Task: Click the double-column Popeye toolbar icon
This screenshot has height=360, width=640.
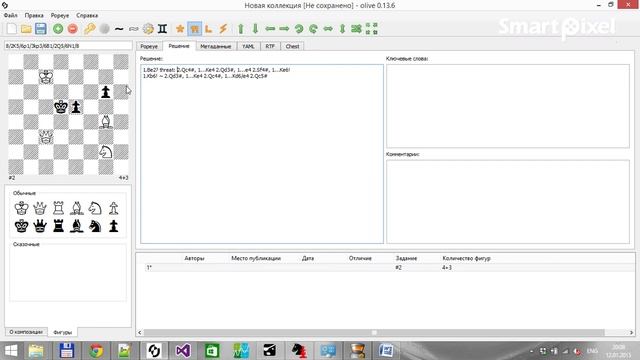Action: pyautogui.click(x=162, y=29)
